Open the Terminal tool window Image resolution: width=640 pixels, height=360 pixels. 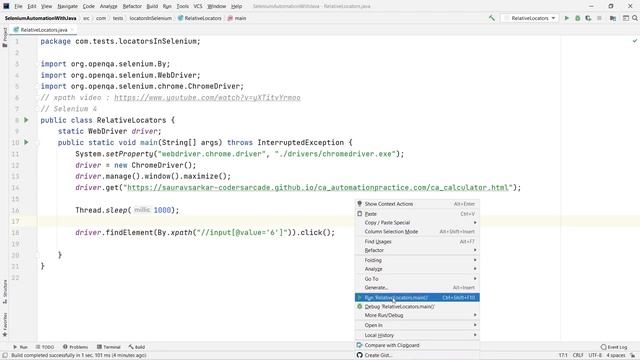click(x=109, y=347)
